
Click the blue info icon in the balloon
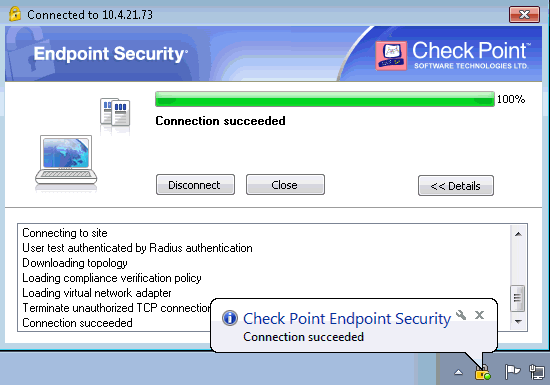230,318
